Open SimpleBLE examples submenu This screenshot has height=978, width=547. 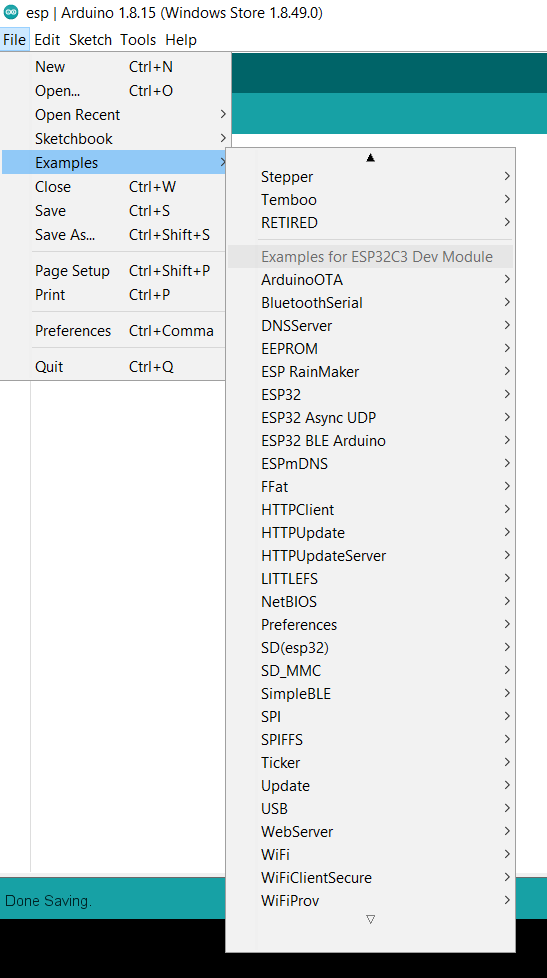pos(370,694)
